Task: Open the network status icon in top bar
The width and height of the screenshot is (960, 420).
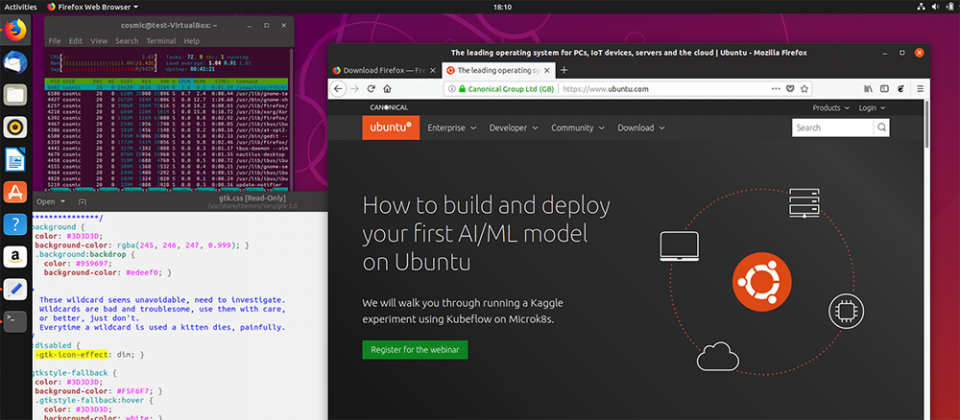Action: pos(921,7)
